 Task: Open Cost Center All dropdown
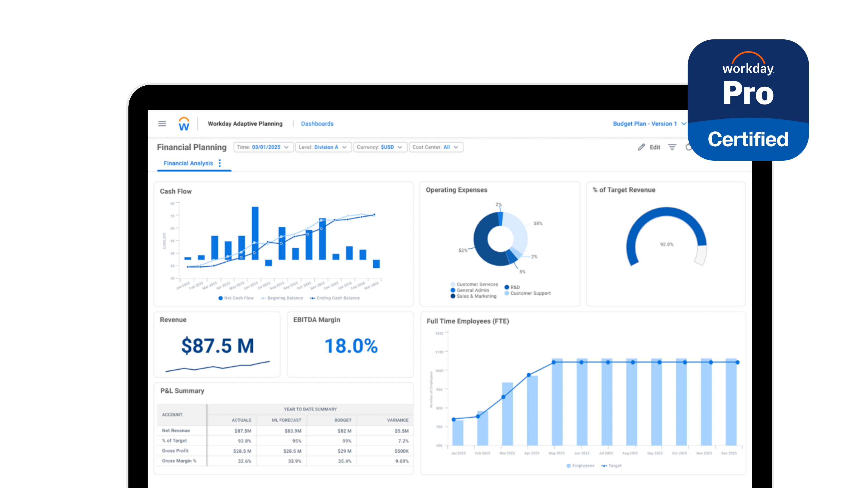(435, 147)
